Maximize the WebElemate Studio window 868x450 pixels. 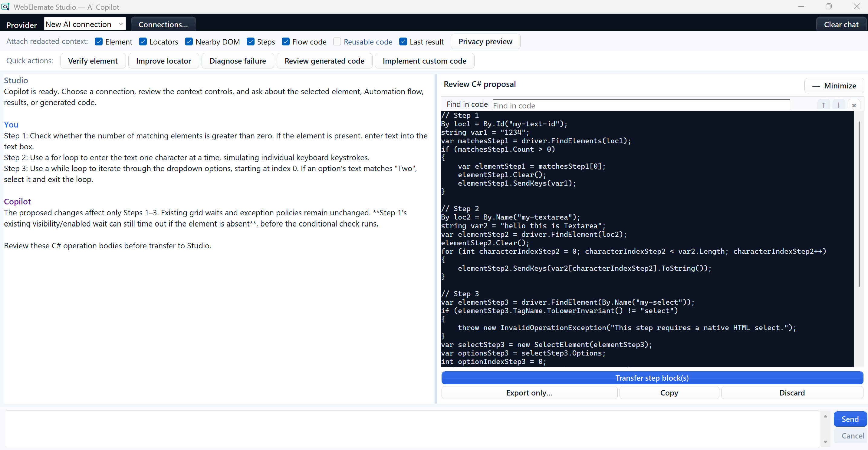click(x=829, y=7)
